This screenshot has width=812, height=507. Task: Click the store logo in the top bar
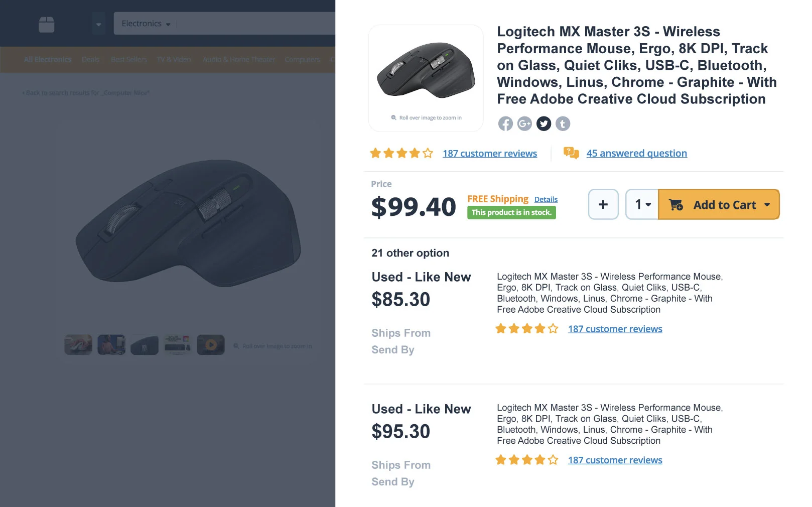[46, 23]
